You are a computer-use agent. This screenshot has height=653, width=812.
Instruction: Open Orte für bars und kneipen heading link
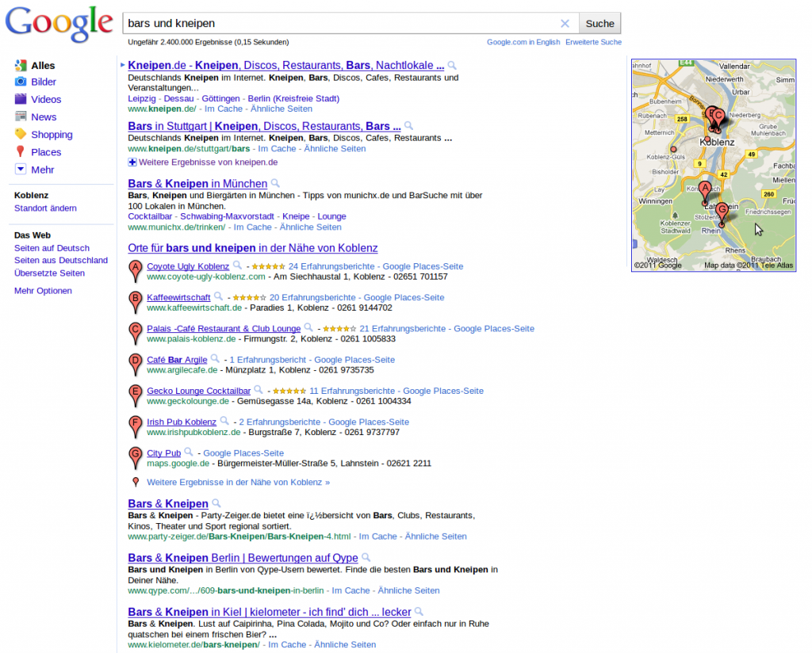pyautogui.click(x=253, y=248)
